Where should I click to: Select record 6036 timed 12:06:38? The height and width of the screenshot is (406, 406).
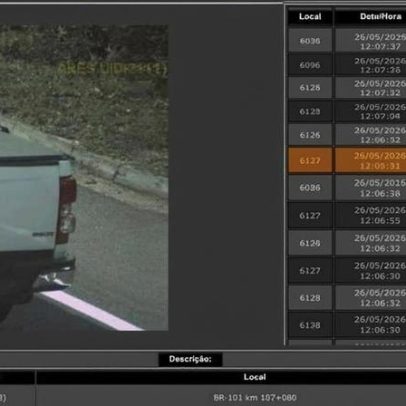point(347,188)
